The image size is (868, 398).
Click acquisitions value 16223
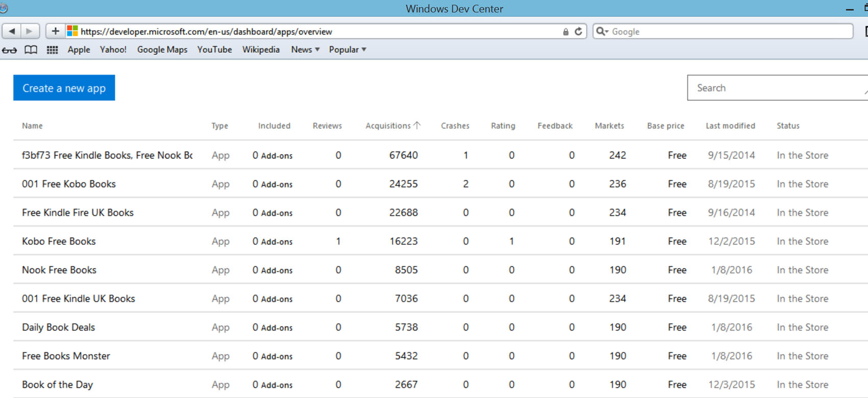click(x=403, y=241)
